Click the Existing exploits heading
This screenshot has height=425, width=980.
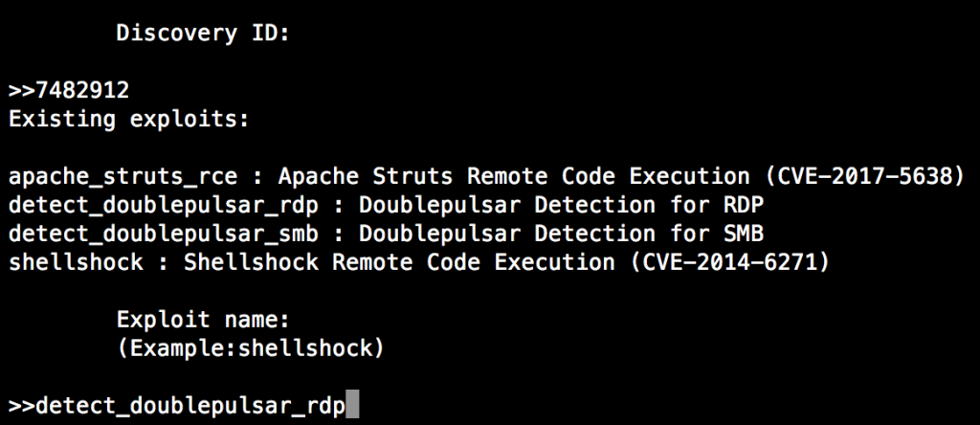click(x=129, y=120)
